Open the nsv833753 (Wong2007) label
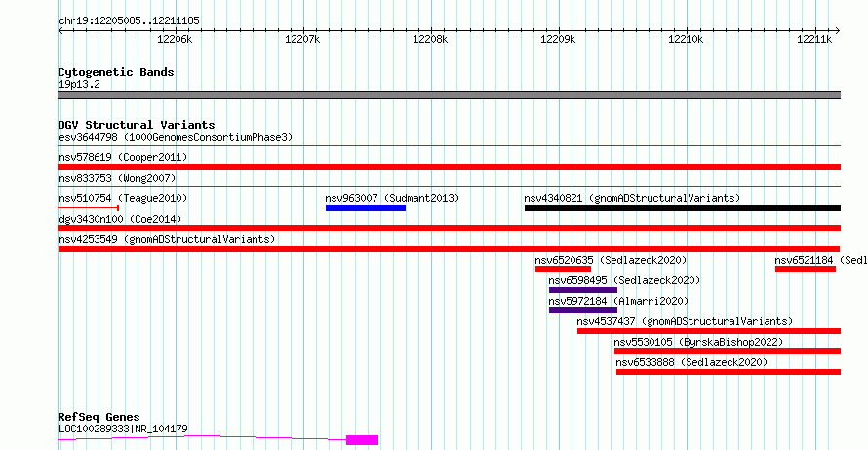This screenshot has width=868, height=450. (x=117, y=178)
